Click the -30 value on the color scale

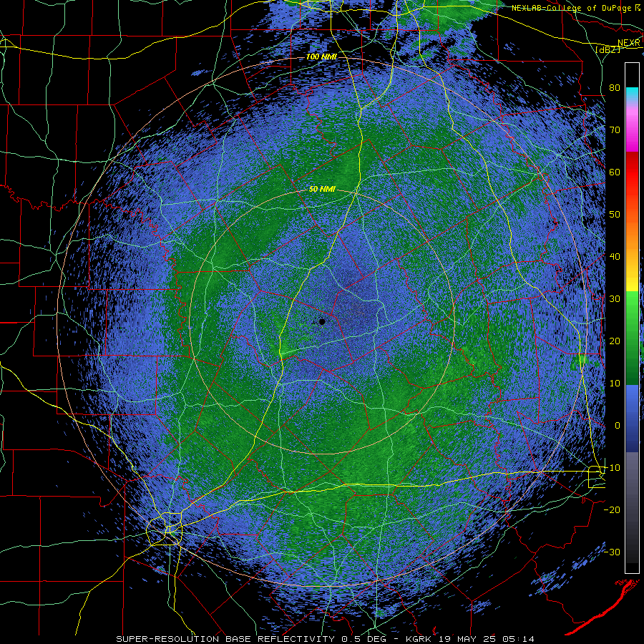[x=612, y=552]
